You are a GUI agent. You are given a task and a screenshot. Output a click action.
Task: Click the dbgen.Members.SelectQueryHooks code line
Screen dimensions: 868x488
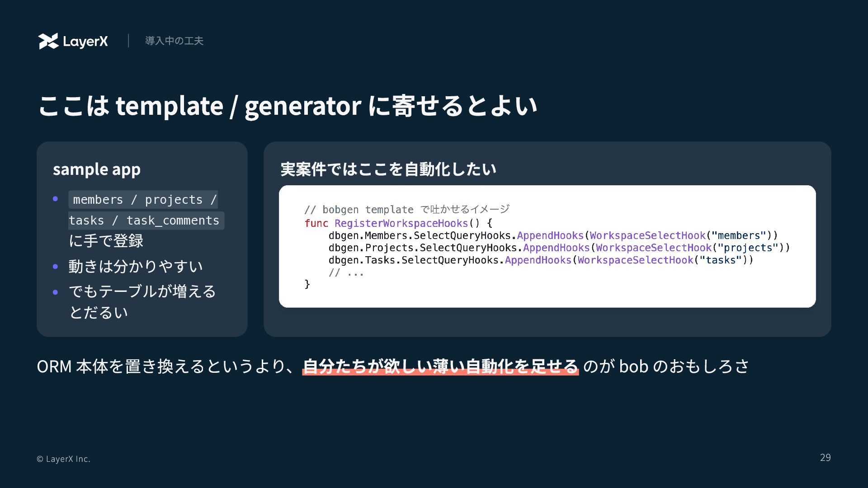click(552, 235)
